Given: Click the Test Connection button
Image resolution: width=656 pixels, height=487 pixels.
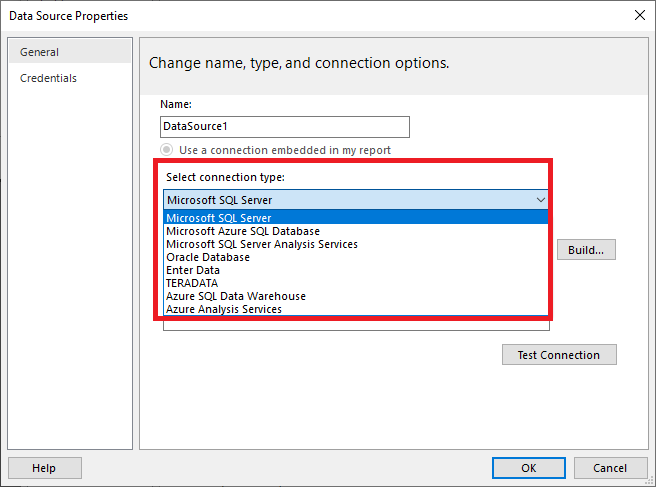Looking at the screenshot, I should pos(559,355).
